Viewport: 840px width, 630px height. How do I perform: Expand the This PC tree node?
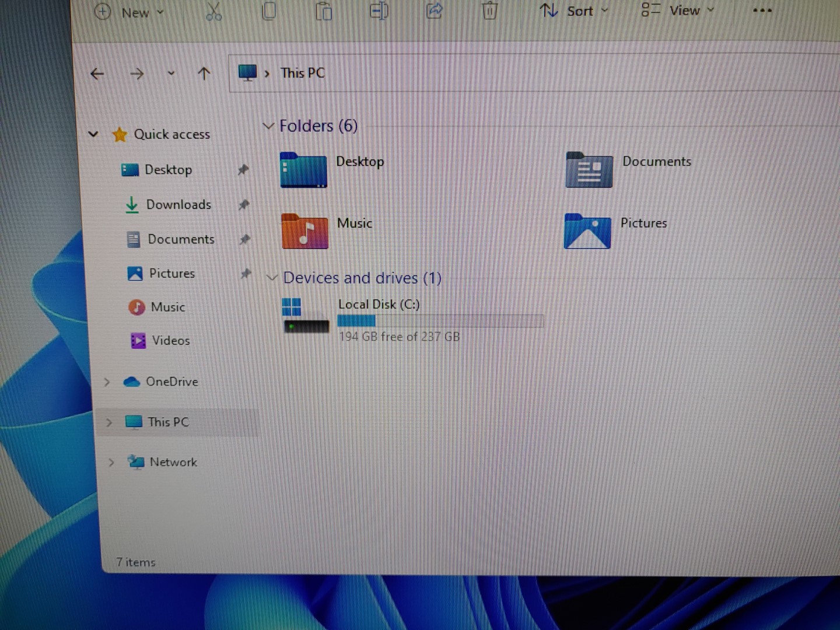109,422
